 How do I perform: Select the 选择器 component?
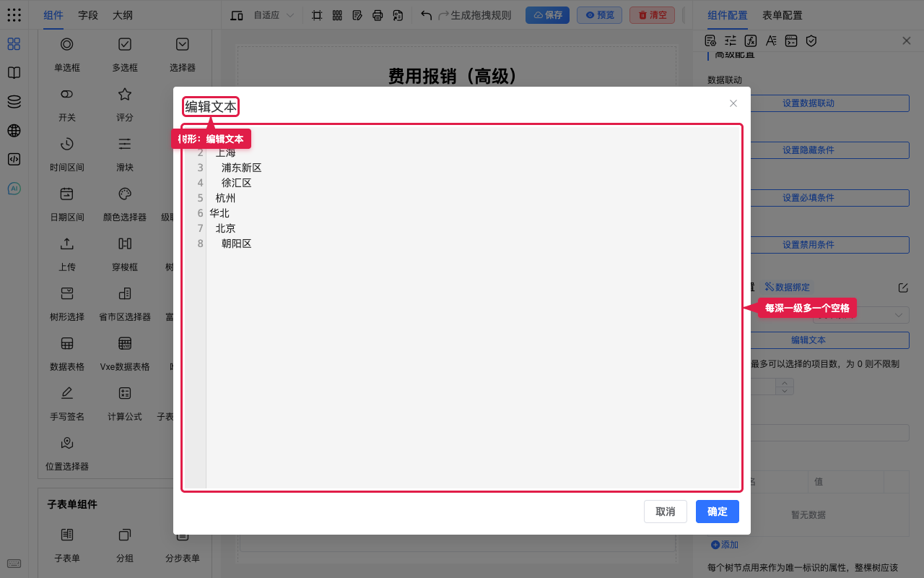coord(183,54)
